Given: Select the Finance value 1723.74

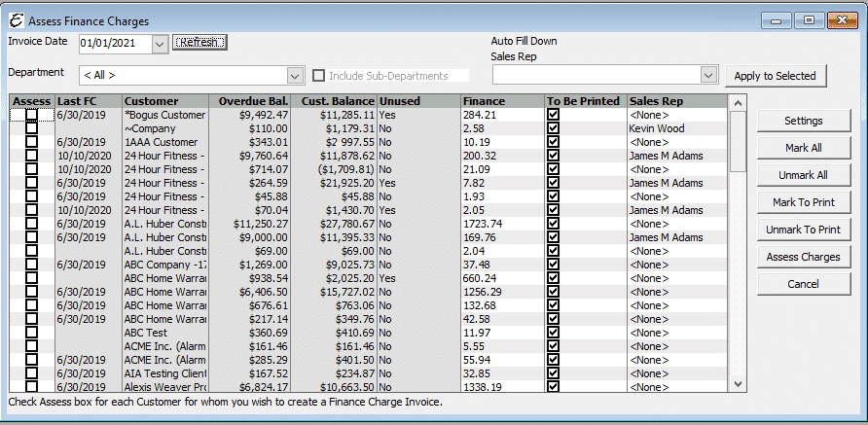Looking at the screenshot, I should (x=483, y=224).
